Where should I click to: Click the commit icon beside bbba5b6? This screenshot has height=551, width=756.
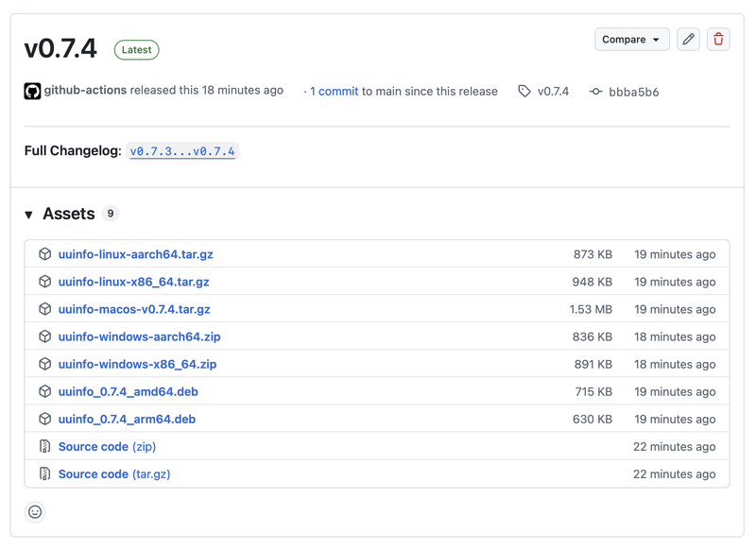pyautogui.click(x=596, y=91)
